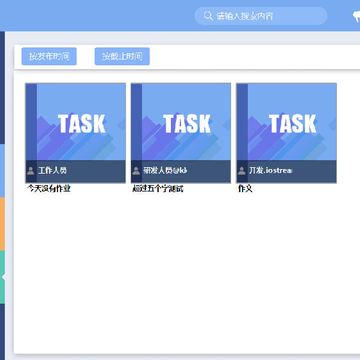The height and width of the screenshot is (360, 360).
Task: Select the publisher name 研发人员@kb
Action: click(165, 171)
